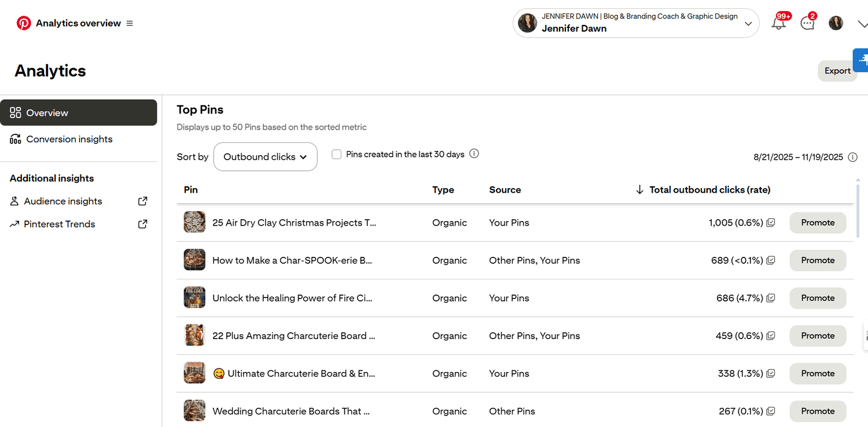This screenshot has width=868, height=427.
Task: Sort by Total outbound clicks column header
Action: [x=709, y=190]
